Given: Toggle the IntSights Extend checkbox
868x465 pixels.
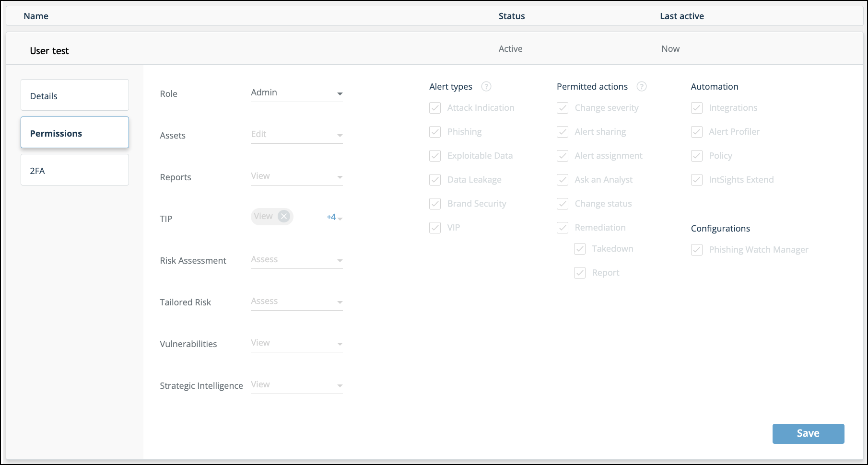Looking at the screenshot, I should click(697, 180).
